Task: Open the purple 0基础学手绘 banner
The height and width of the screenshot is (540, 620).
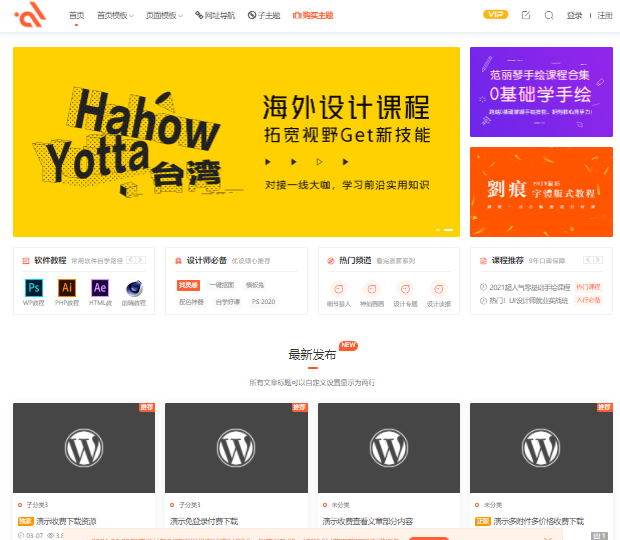Action: [x=541, y=92]
